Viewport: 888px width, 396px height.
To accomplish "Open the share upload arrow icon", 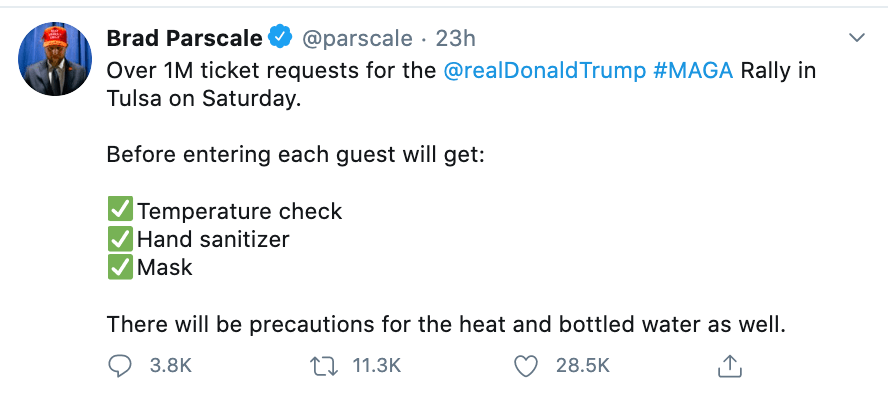I will point(729,366).
